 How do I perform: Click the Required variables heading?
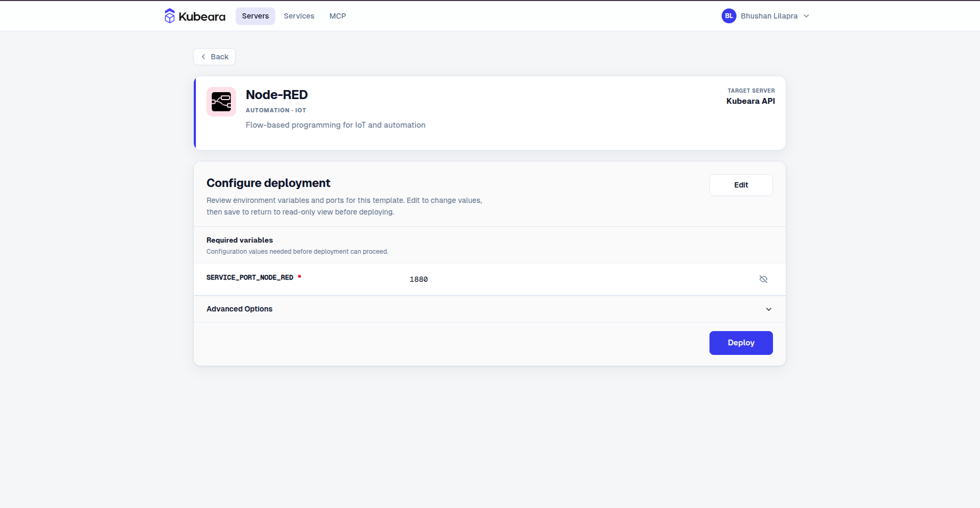pos(240,240)
